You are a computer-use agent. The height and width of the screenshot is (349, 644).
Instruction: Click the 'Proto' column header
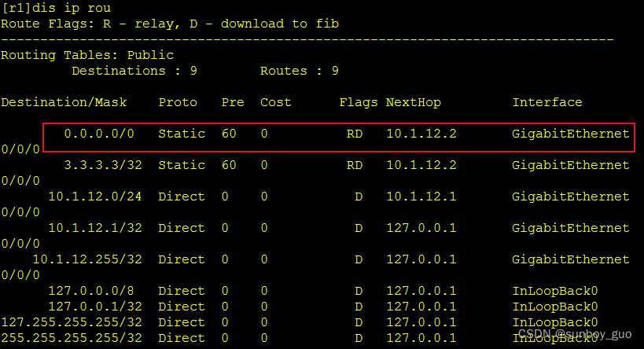(x=178, y=102)
